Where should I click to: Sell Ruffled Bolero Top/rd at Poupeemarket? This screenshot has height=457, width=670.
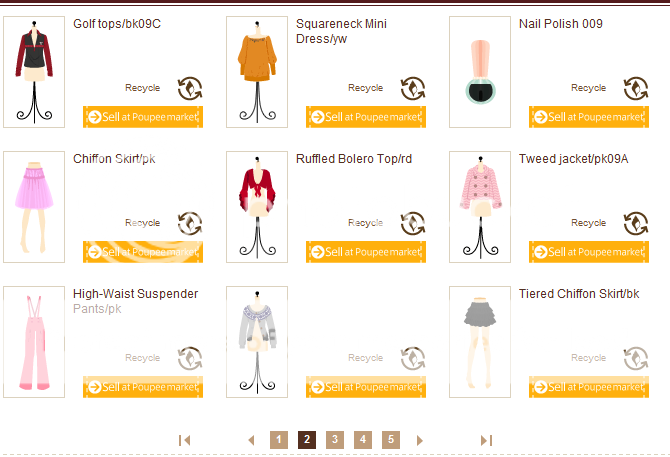tap(366, 252)
